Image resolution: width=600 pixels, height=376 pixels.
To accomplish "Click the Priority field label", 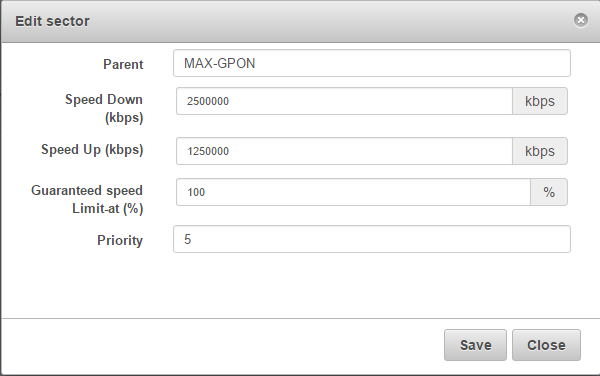I will click(120, 240).
